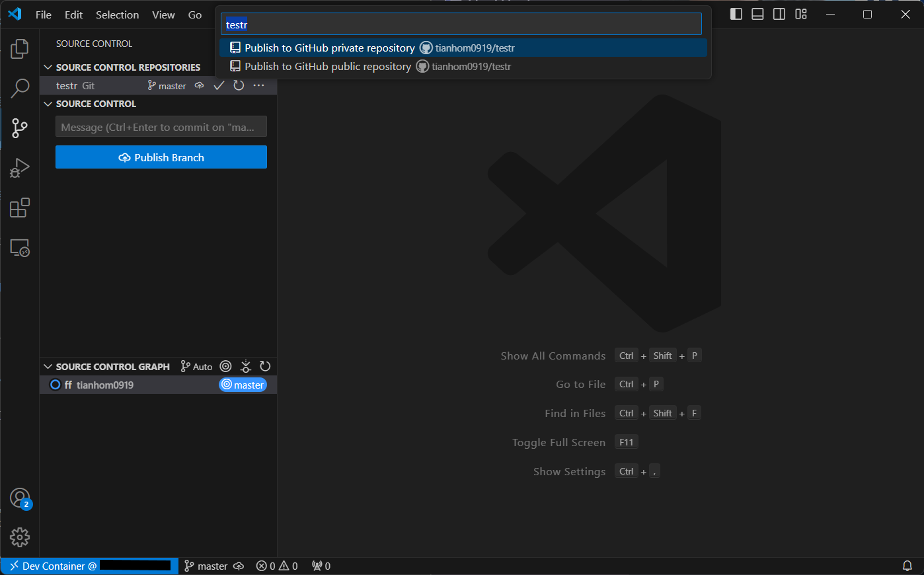
Task: Choose Publish to GitHub public repository
Action: click(463, 66)
